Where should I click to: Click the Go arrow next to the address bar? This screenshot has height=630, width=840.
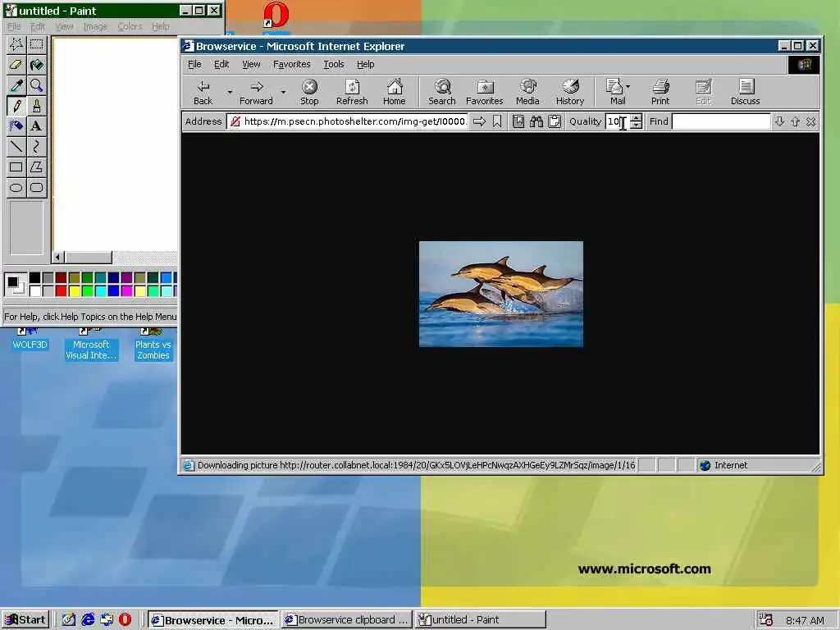pos(479,121)
